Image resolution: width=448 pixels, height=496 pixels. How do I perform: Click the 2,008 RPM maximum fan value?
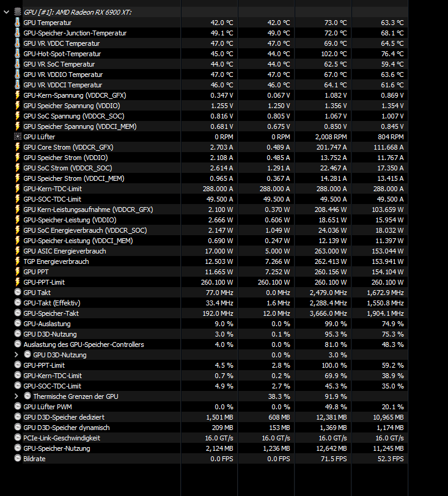tap(331, 137)
